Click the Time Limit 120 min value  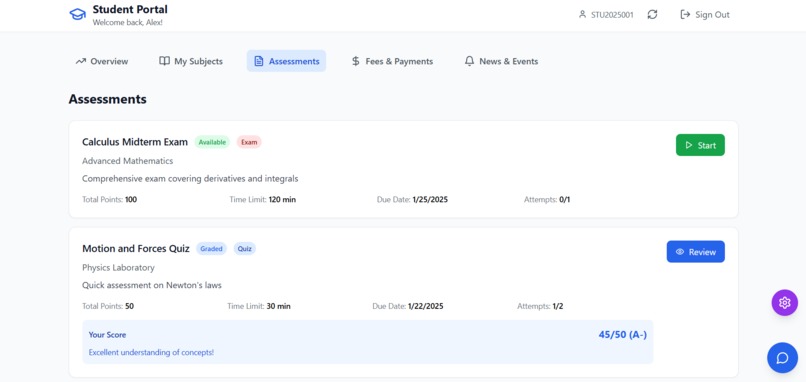pos(282,199)
